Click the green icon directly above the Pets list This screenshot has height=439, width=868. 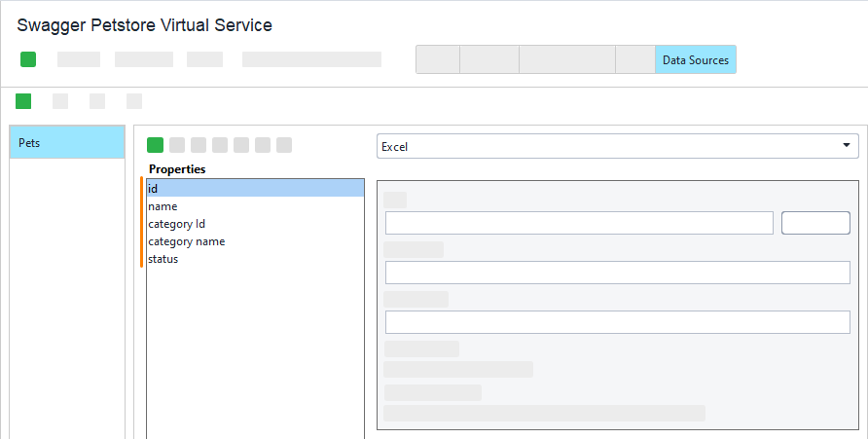click(x=23, y=101)
